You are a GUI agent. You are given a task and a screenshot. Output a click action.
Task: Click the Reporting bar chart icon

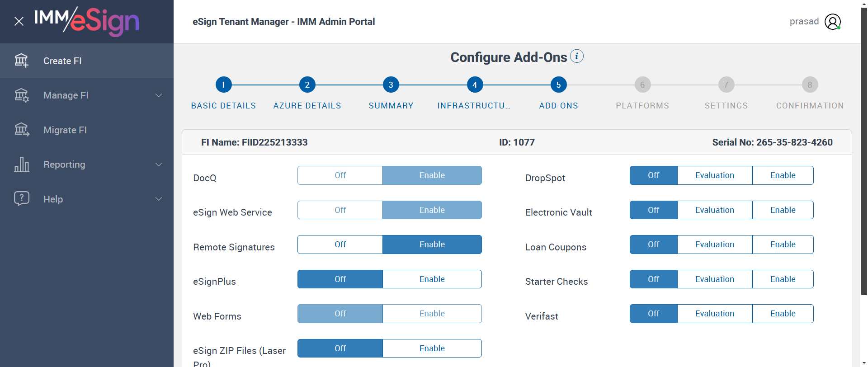pyautogui.click(x=21, y=165)
